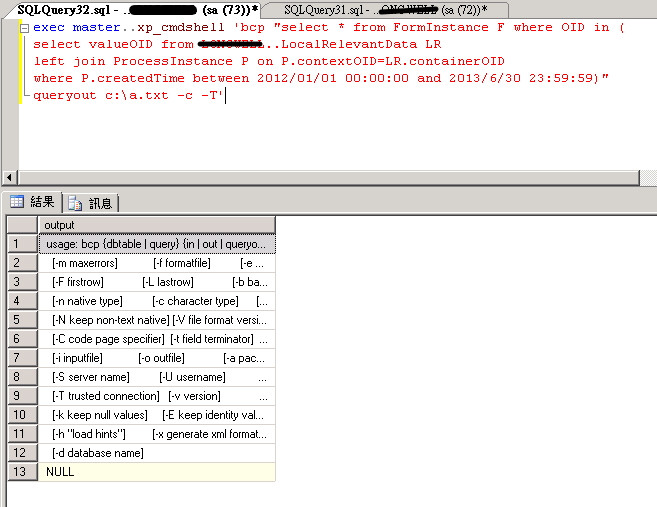Select the cell '[-T trusted connection]'
The height and width of the screenshot is (507, 657).
(x=157, y=396)
